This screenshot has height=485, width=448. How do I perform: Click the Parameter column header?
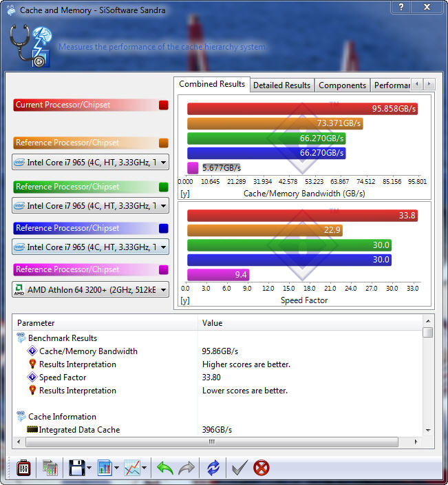click(x=105, y=323)
